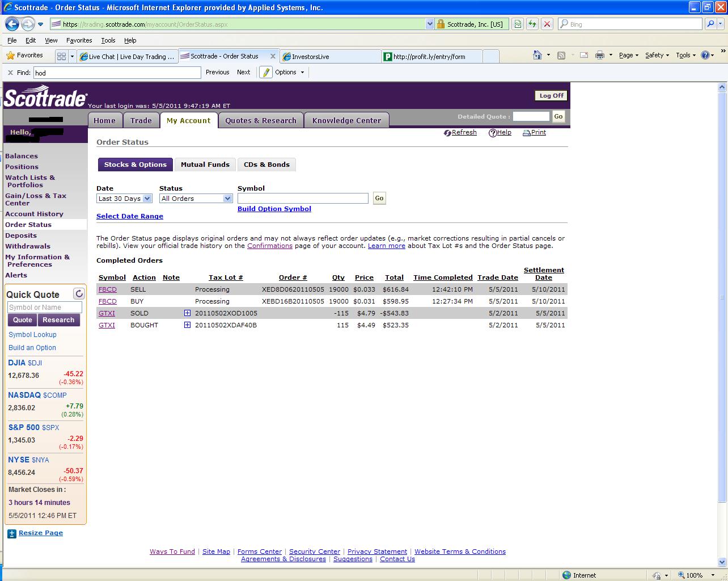Click the FBCD symbol in the SELL row
Image resolution: width=728 pixels, height=581 pixels.
[108, 289]
